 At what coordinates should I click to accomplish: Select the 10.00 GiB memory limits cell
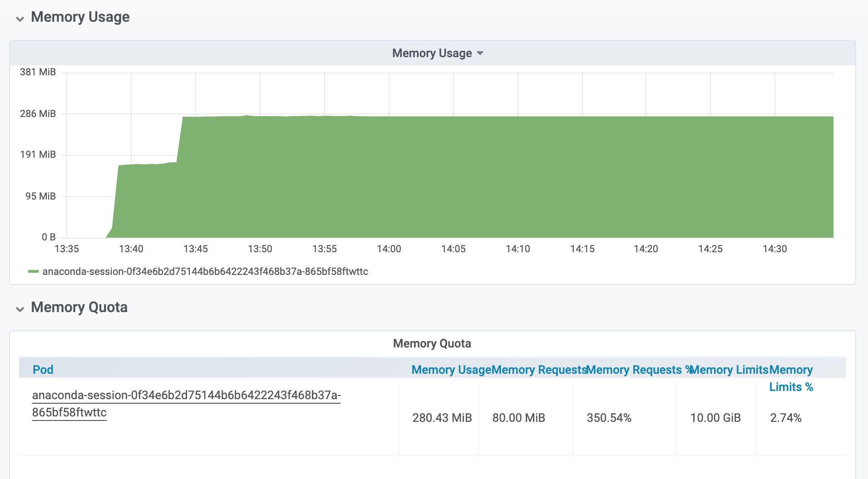click(715, 418)
